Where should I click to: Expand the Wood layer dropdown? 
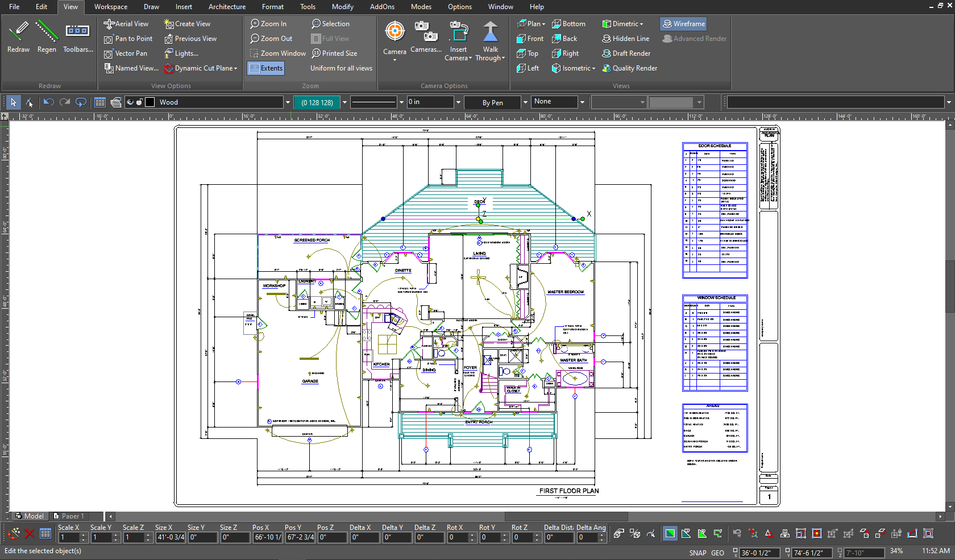(287, 102)
